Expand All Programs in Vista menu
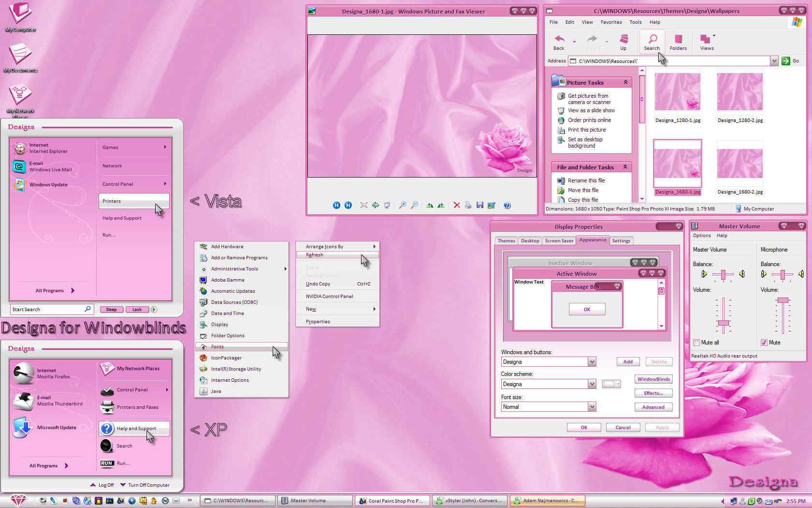The image size is (812, 508). tap(55, 290)
